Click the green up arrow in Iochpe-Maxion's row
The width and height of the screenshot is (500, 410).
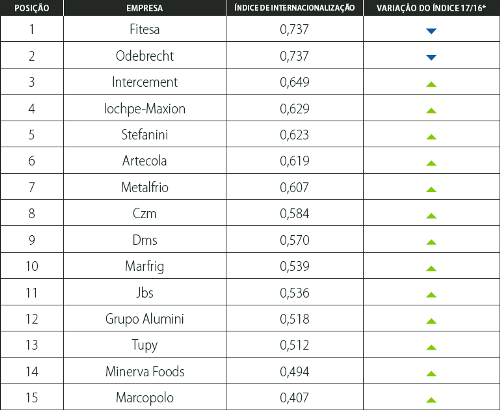pyautogui.click(x=431, y=110)
